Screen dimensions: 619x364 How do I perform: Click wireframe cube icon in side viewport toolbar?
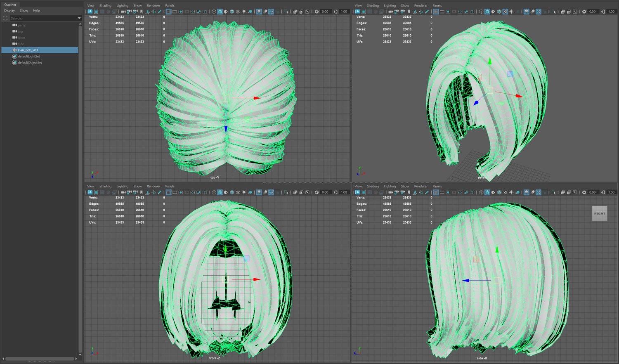(481, 192)
